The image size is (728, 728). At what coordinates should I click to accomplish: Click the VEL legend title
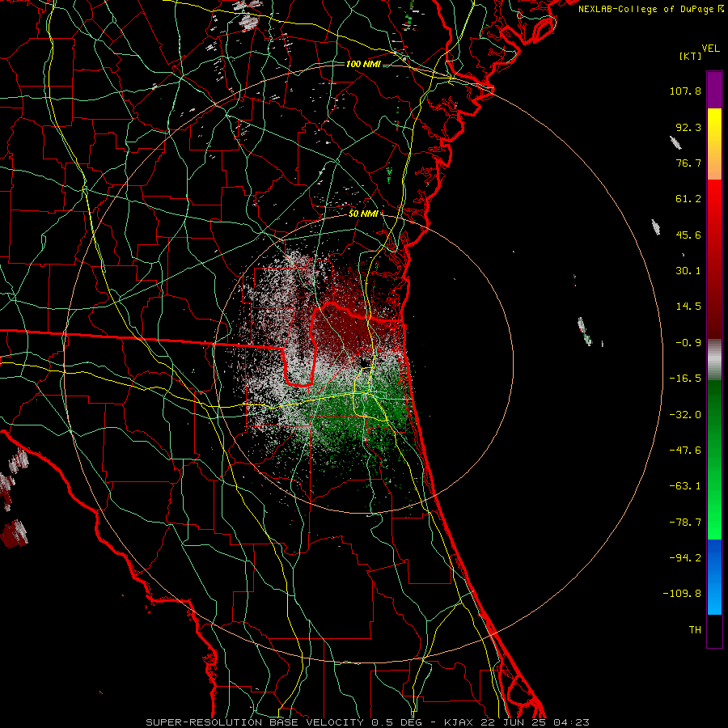(711, 48)
